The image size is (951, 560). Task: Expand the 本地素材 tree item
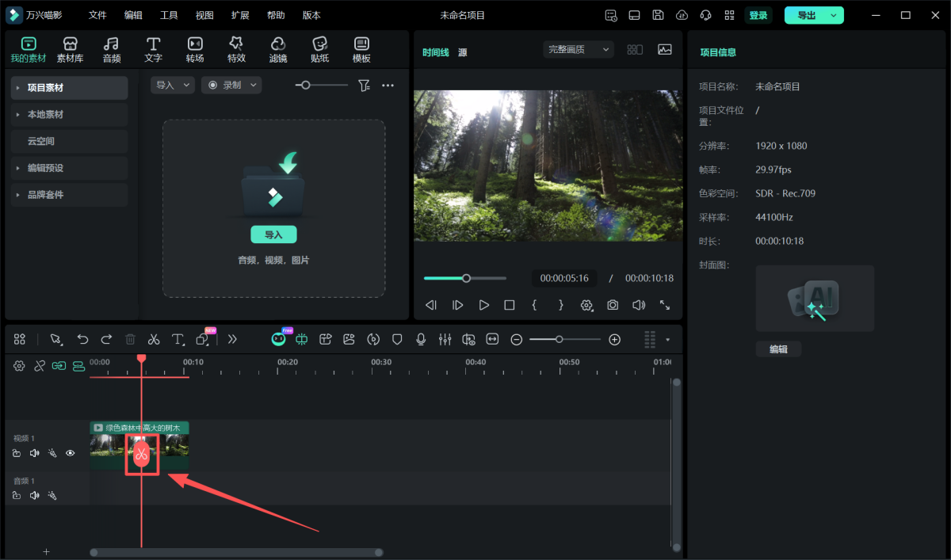pyautogui.click(x=18, y=115)
